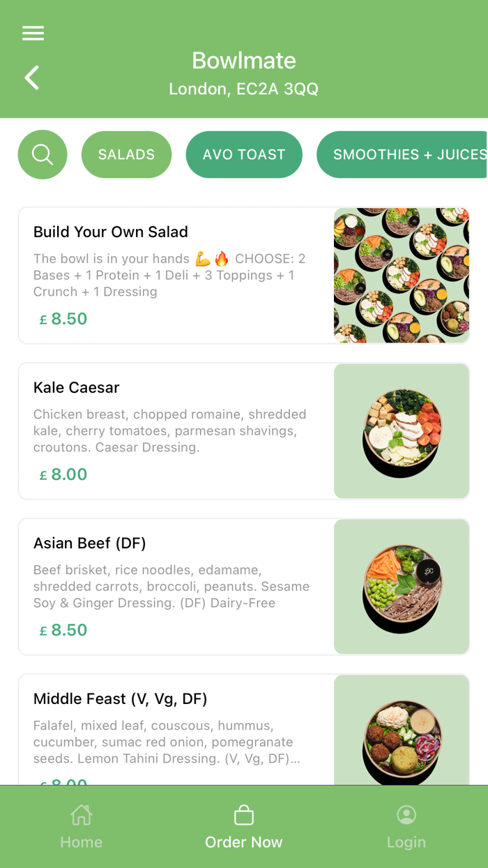Select the Asian Beef (DF) bowl
The width and height of the screenshot is (488, 868).
point(90,543)
